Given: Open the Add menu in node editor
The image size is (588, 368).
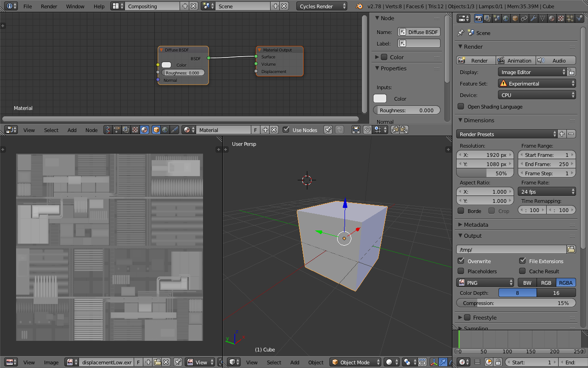Looking at the screenshot, I should (72, 130).
